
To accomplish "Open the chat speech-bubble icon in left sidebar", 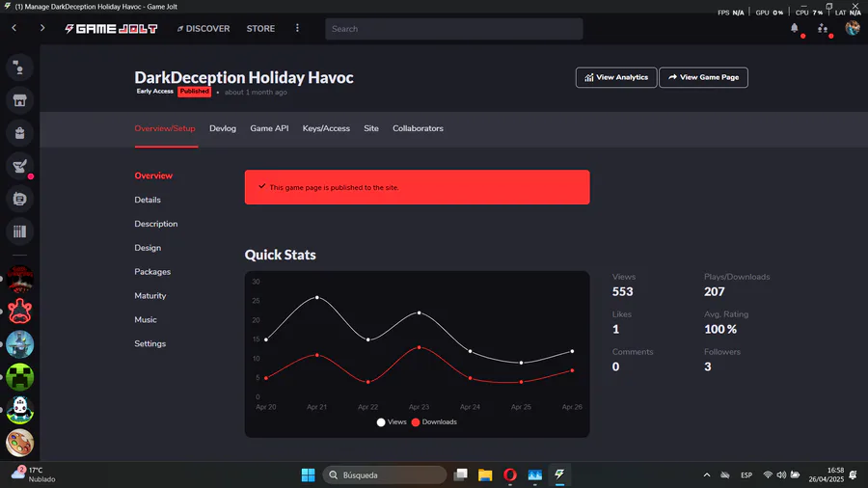I will (x=19, y=68).
